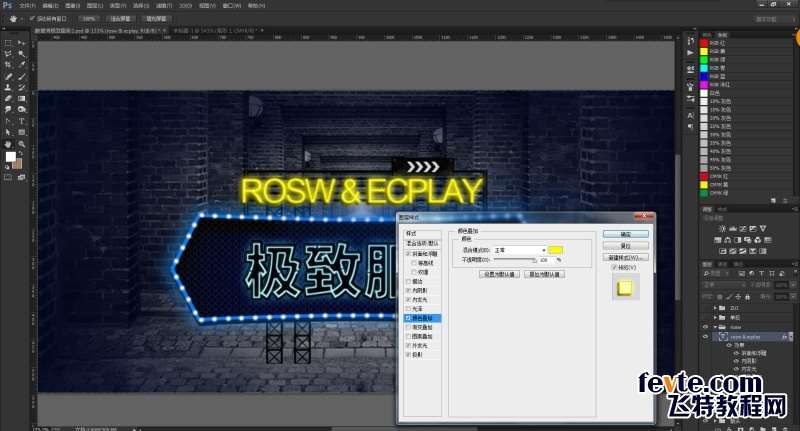Select the Horizontal Type tool
This screenshot has height=431, width=800.
coord(21,121)
